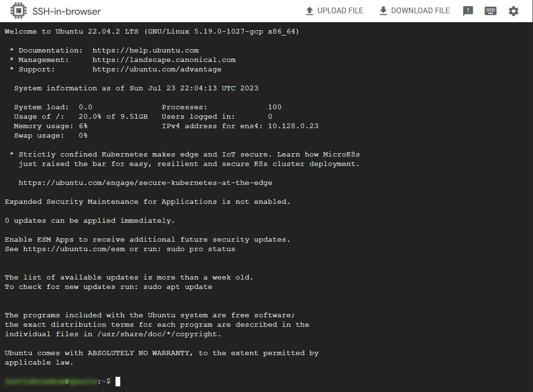Click the Memory usage value '6%'
The image size is (533, 392).
[83, 126]
